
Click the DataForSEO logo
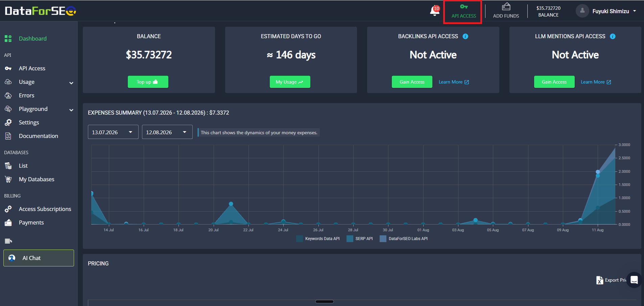41,11
